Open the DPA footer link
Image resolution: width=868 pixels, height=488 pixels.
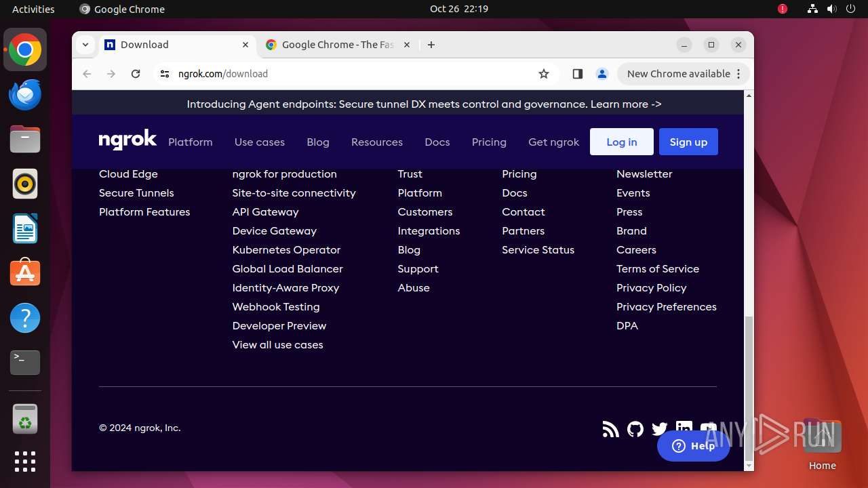click(x=627, y=325)
